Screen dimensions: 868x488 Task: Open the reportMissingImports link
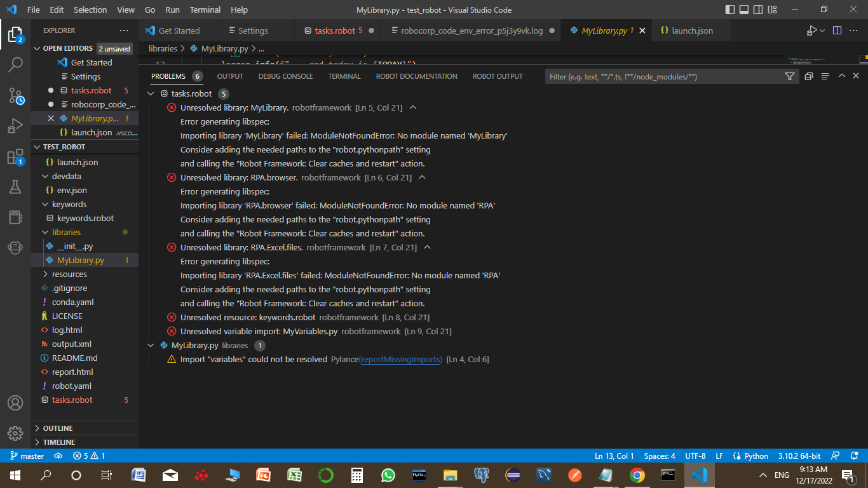pos(400,359)
